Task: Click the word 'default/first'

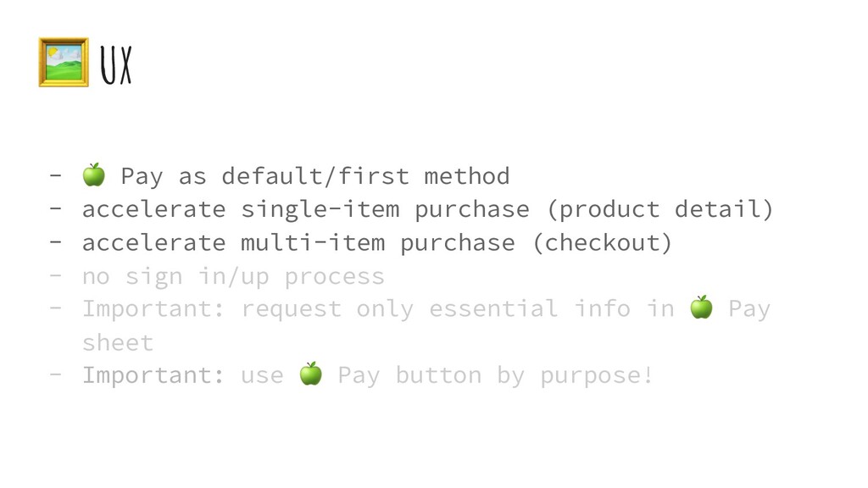Action: (x=315, y=176)
